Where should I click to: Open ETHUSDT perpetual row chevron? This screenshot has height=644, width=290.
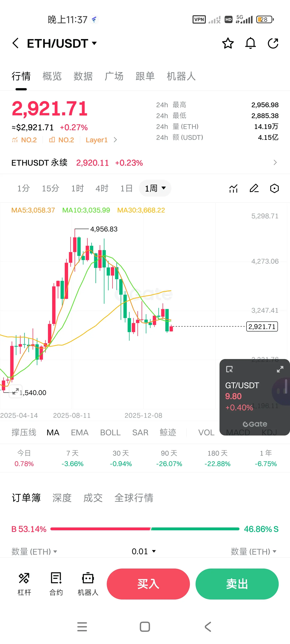tap(275, 162)
